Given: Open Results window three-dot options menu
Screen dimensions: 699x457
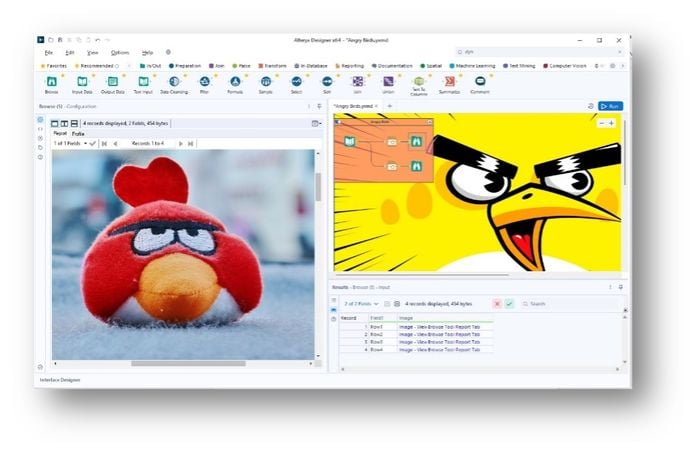Looking at the screenshot, I should [610, 287].
